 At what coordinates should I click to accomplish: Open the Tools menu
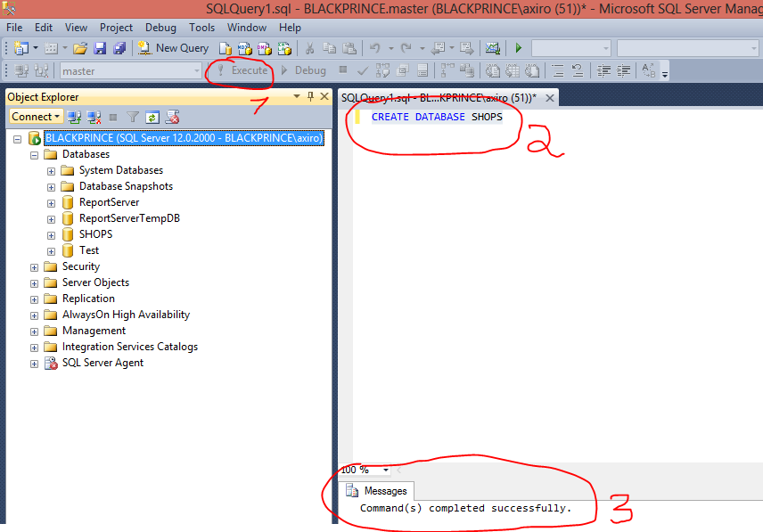pyautogui.click(x=202, y=28)
